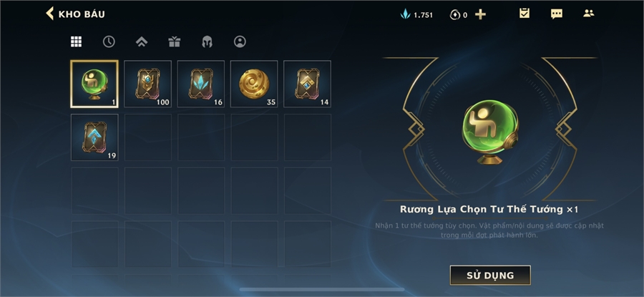644x297 pixels.
Task: Select the green orb pose chest item
Action: point(94,84)
